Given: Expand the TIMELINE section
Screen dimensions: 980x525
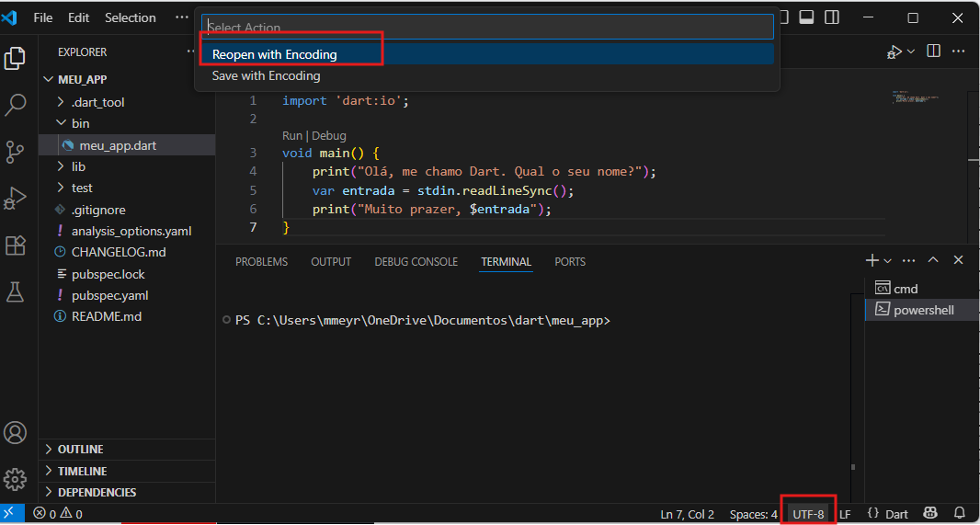Looking at the screenshot, I should pos(128,472).
